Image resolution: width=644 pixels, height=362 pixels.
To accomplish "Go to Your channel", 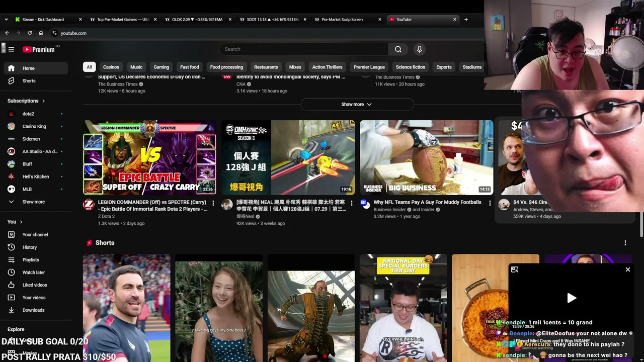I will pos(35,235).
